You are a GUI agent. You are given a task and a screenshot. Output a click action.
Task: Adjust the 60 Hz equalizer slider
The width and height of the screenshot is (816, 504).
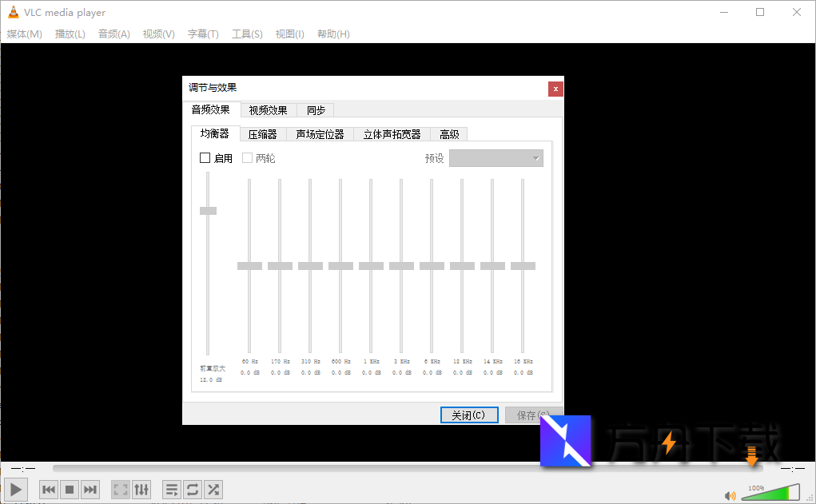(249, 265)
